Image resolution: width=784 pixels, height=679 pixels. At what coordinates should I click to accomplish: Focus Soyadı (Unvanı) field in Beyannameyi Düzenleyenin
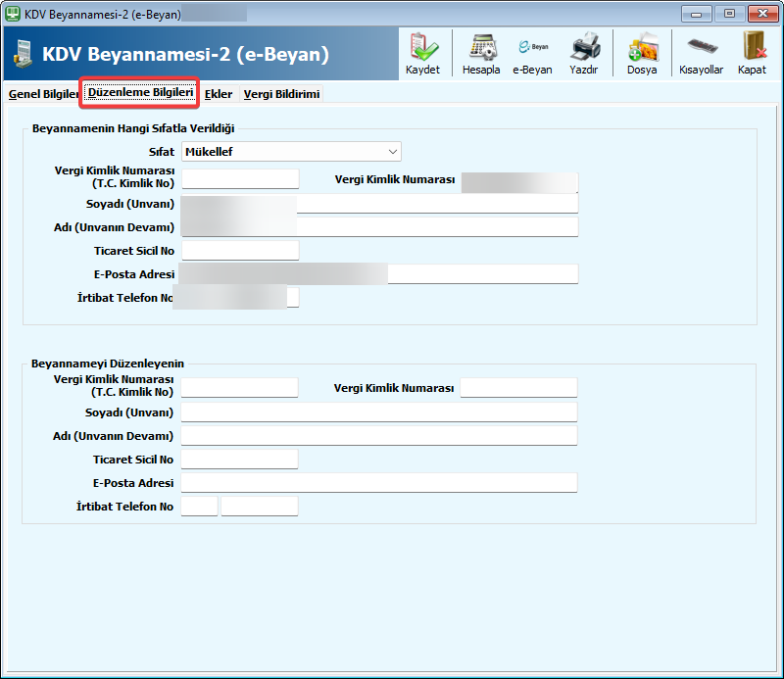point(379,412)
